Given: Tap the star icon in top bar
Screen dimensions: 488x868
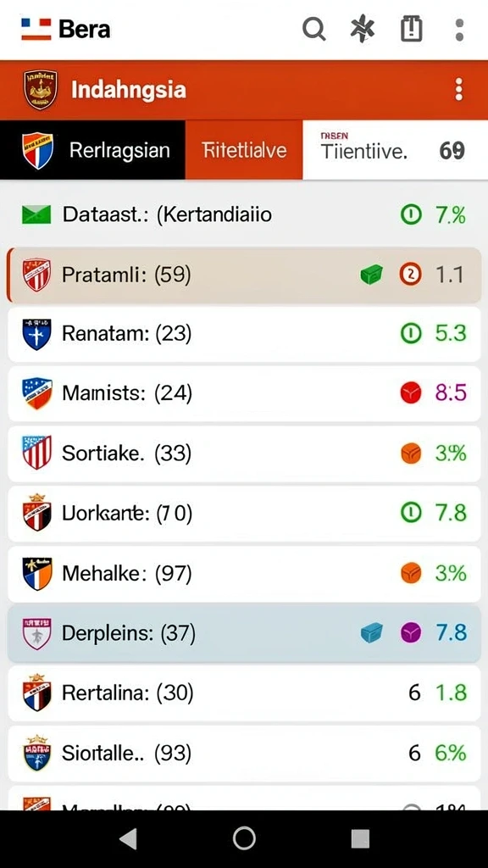Looking at the screenshot, I should (363, 29).
